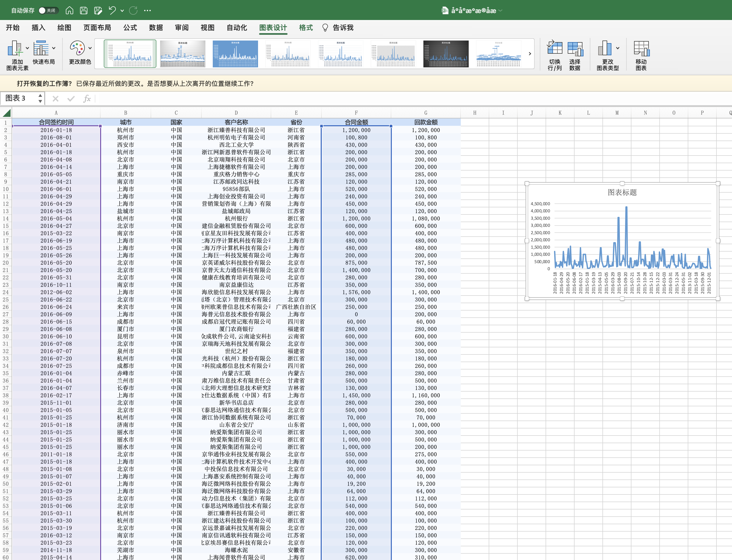732x560 pixels.
Task: Expand the Quick Layout dropdown arrow
Action: (54, 48)
